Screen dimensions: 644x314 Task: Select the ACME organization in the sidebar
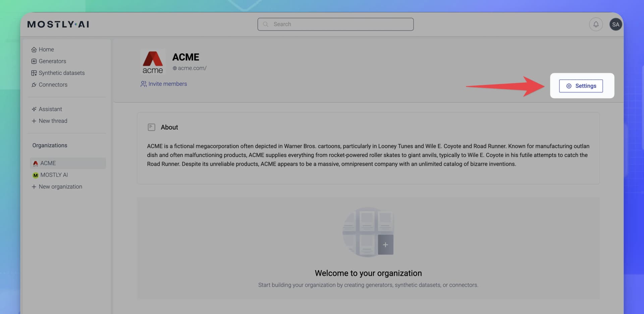click(48, 163)
